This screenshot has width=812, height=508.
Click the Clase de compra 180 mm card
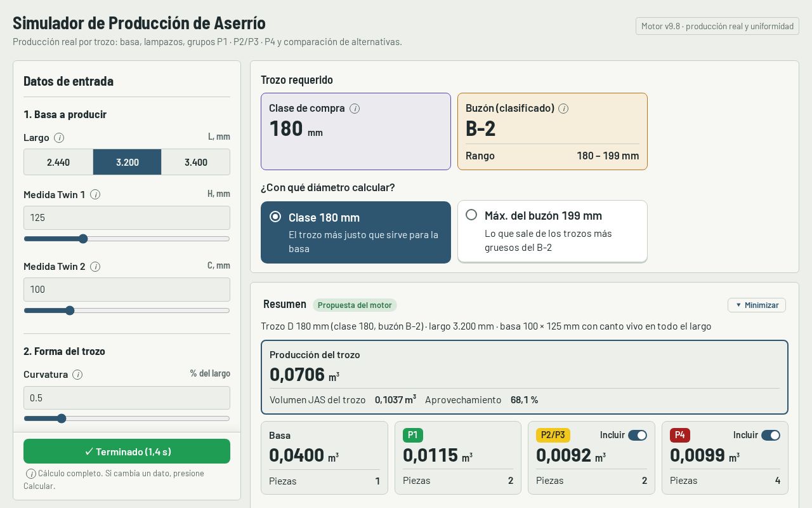tap(356, 131)
